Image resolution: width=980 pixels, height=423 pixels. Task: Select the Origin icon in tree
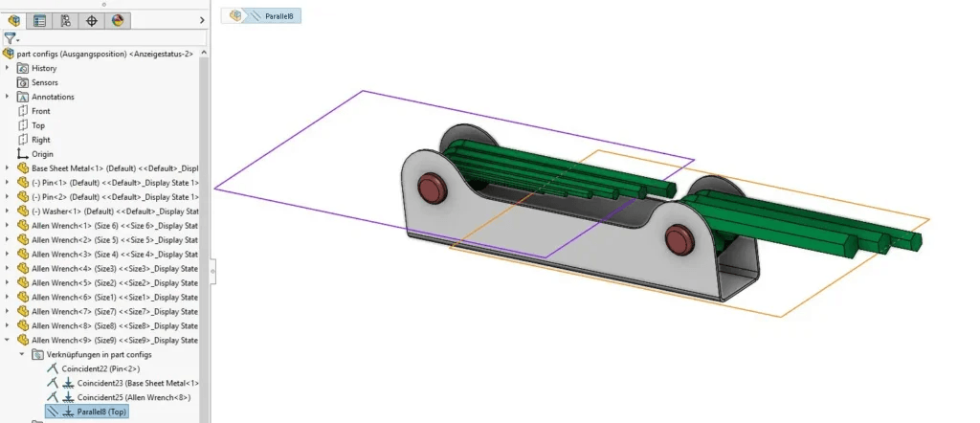23,154
